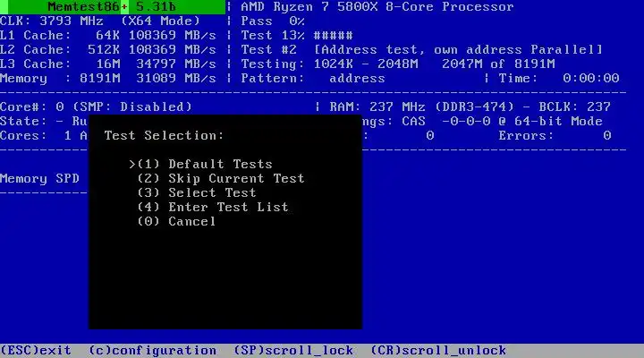Click (SP)scroll_lock in bottom bar
Image resolution: width=644 pixels, height=358 pixels.
click(293, 351)
